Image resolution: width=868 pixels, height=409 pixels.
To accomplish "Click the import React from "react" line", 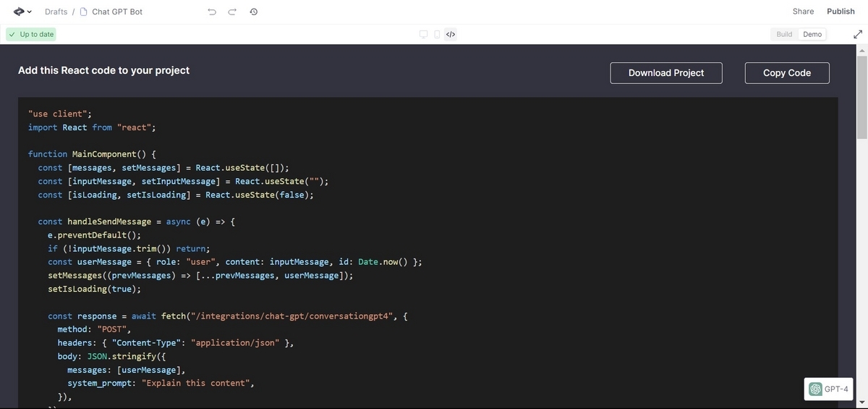I will pyautogui.click(x=92, y=127).
